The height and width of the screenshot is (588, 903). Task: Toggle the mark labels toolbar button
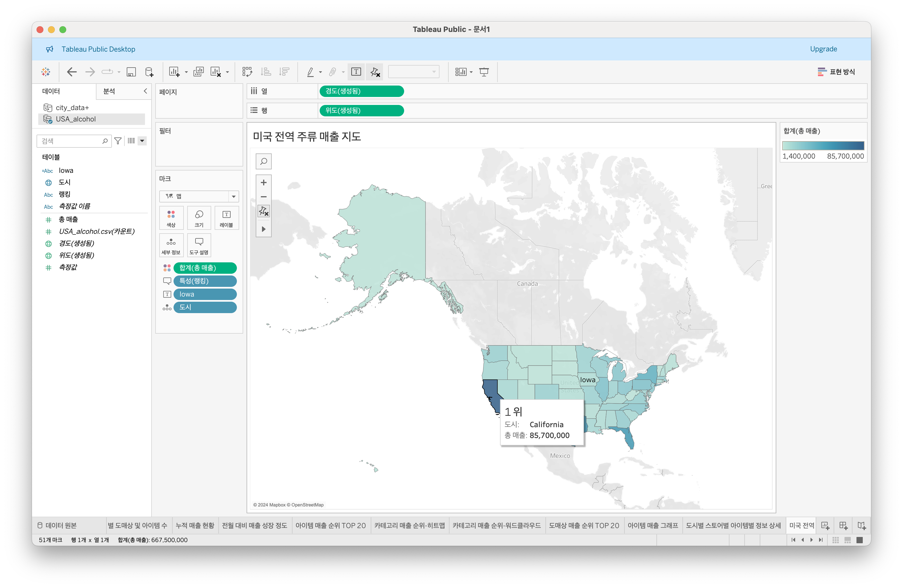coord(356,72)
